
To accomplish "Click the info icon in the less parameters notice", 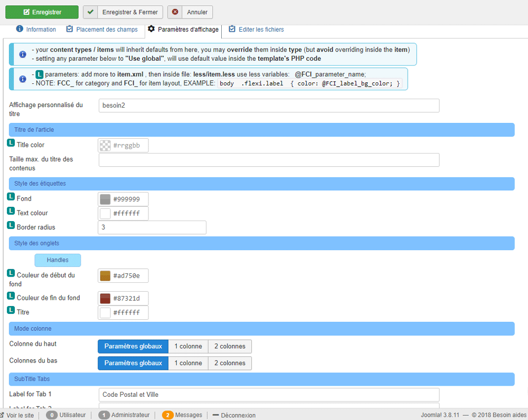I will click(23, 79).
